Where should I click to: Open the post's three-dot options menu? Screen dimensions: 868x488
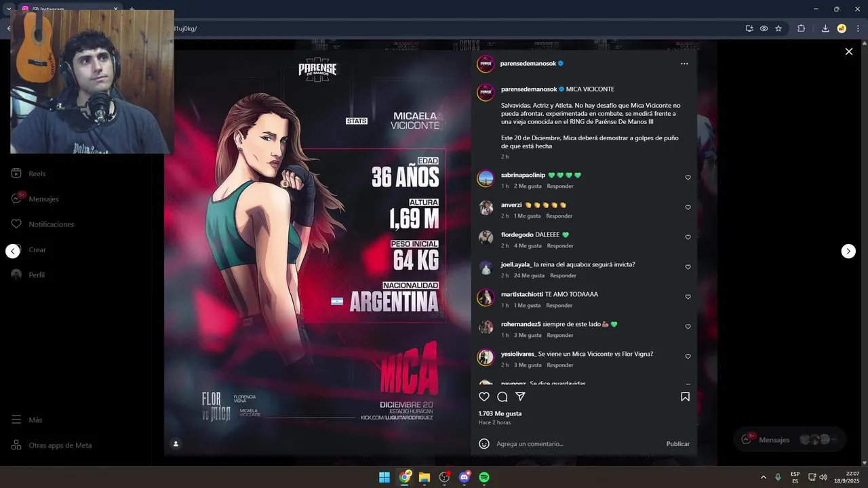point(684,64)
